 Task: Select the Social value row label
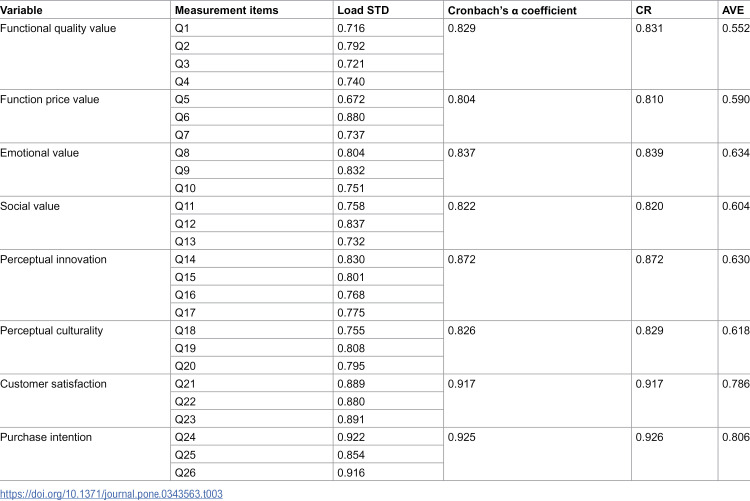pos(30,206)
